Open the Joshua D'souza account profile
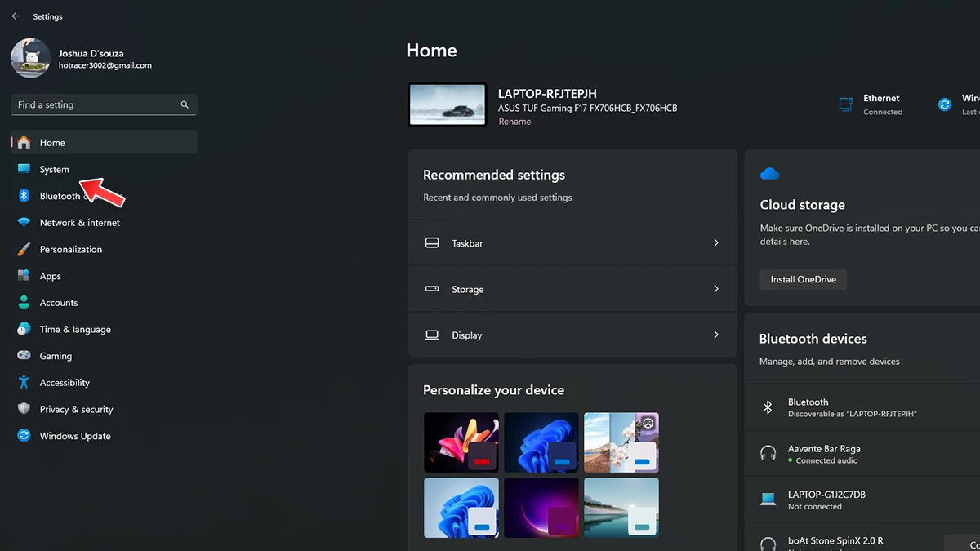The image size is (980, 551). pyautogui.click(x=82, y=59)
